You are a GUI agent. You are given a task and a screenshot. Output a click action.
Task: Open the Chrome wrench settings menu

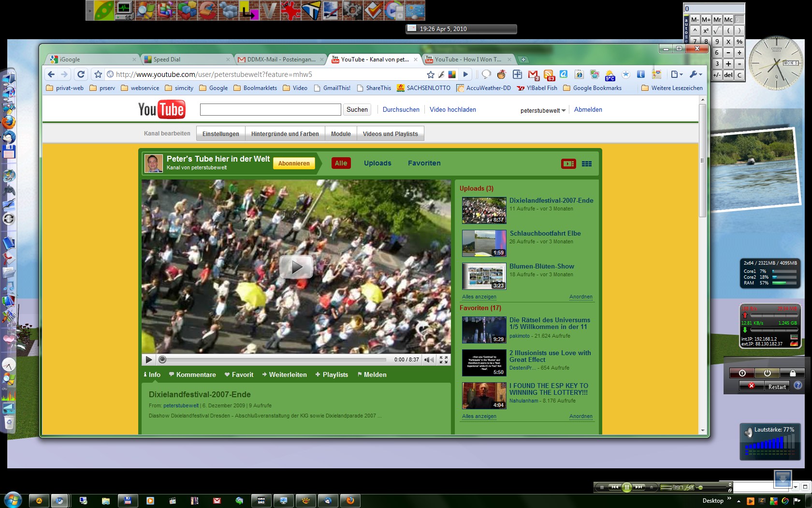click(695, 75)
